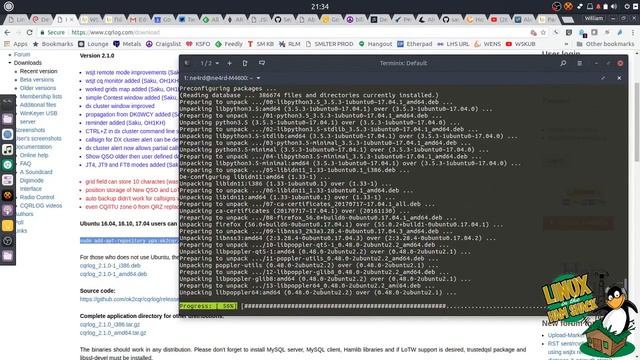Click the highlighted add-apt-repository command text
The width and height of the screenshot is (640, 360).
129,240
